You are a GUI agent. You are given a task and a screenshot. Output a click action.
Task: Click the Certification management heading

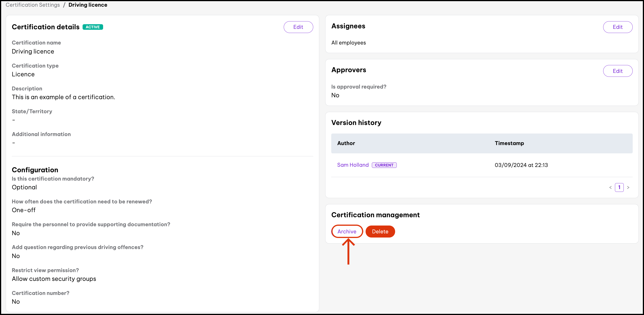pos(375,215)
